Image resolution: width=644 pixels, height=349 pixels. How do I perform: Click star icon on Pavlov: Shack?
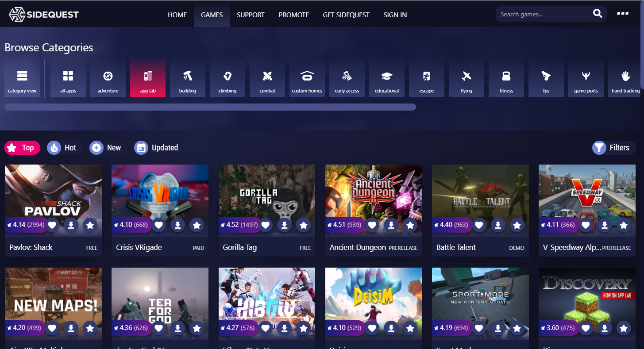pos(90,225)
